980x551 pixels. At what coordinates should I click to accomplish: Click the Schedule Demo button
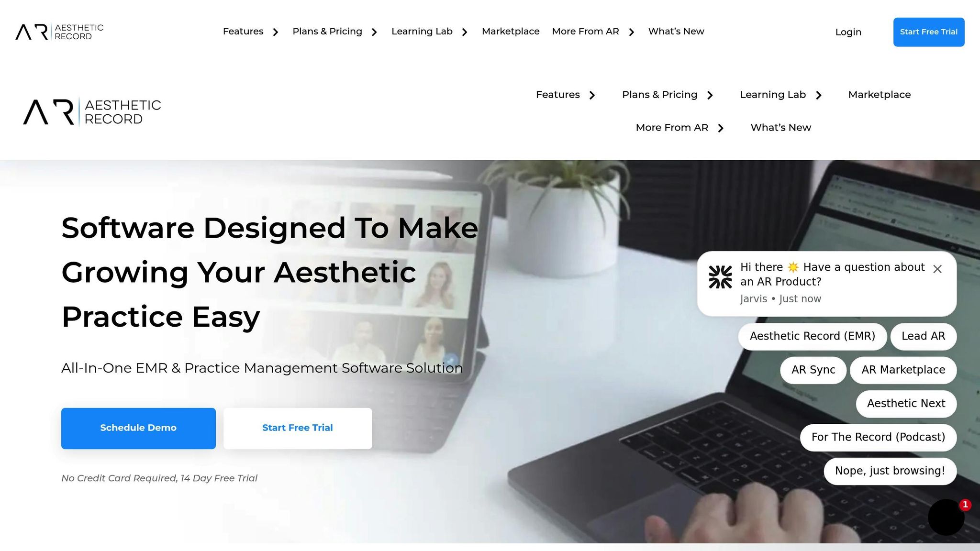(138, 428)
